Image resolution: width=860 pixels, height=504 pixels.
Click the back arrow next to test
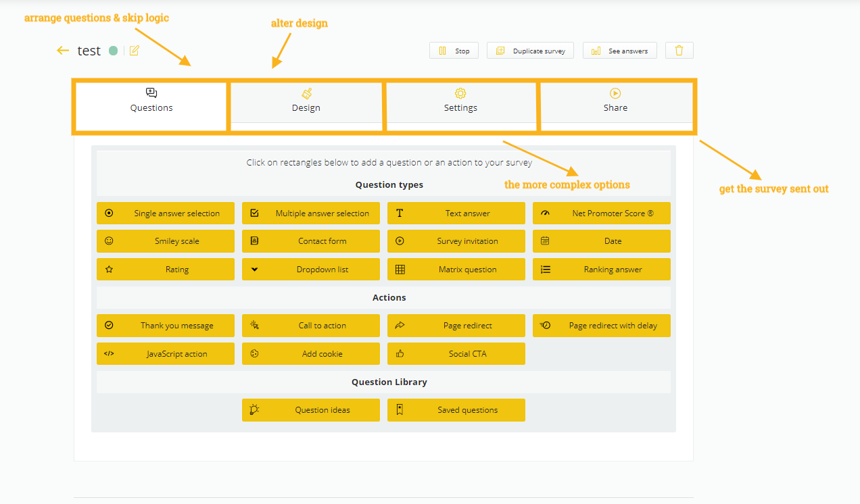(x=63, y=50)
